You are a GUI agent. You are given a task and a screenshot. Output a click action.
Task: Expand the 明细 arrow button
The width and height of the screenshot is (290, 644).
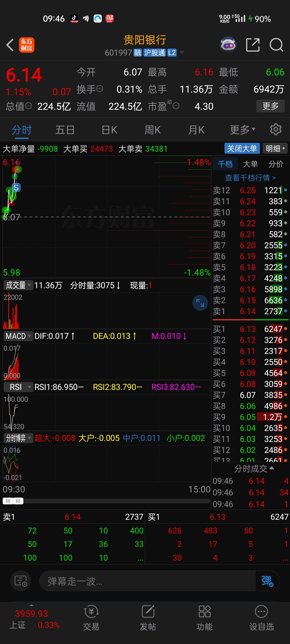[x=275, y=148]
